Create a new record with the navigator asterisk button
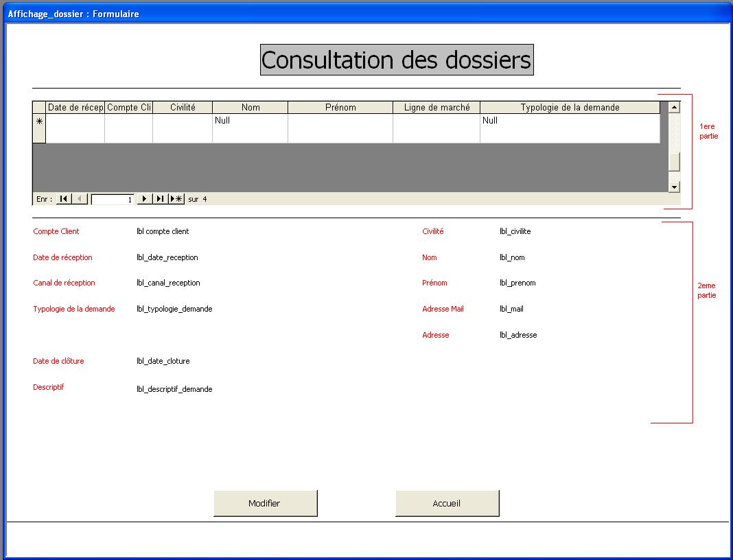The height and width of the screenshot is (560, 733). point(176,198)
